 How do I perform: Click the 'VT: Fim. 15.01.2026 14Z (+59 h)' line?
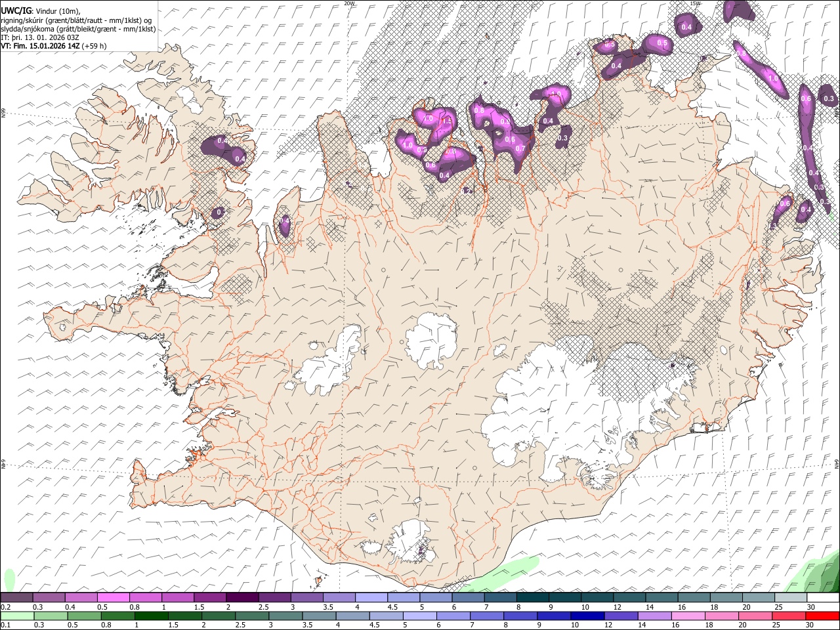coord(54,46)
